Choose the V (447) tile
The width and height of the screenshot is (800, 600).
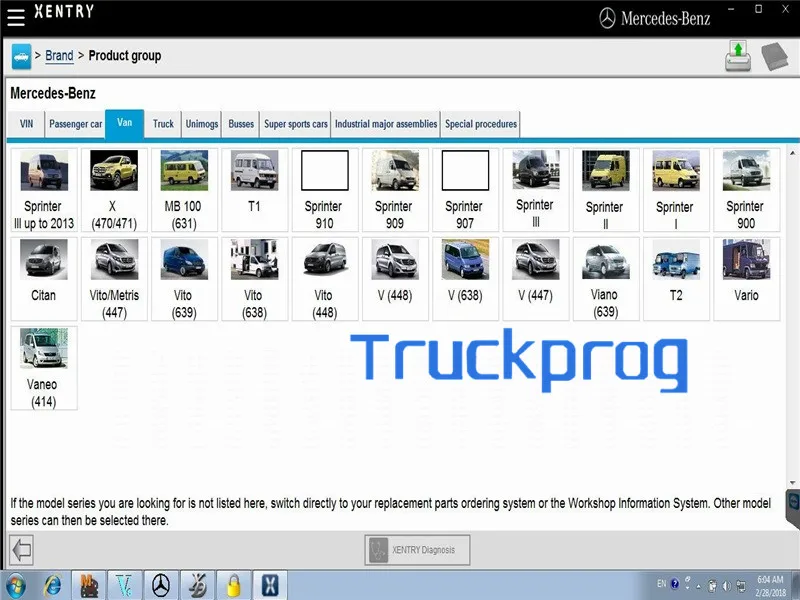coord(536,279)
